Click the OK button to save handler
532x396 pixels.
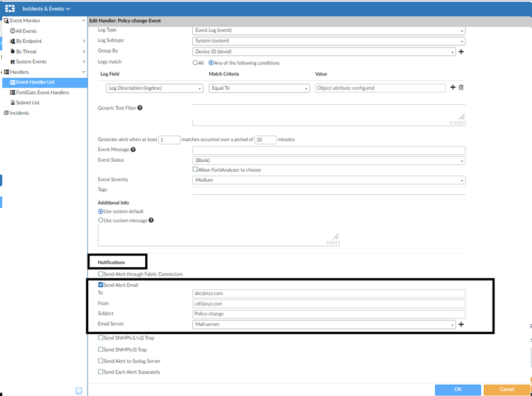(x=457, y=390)
